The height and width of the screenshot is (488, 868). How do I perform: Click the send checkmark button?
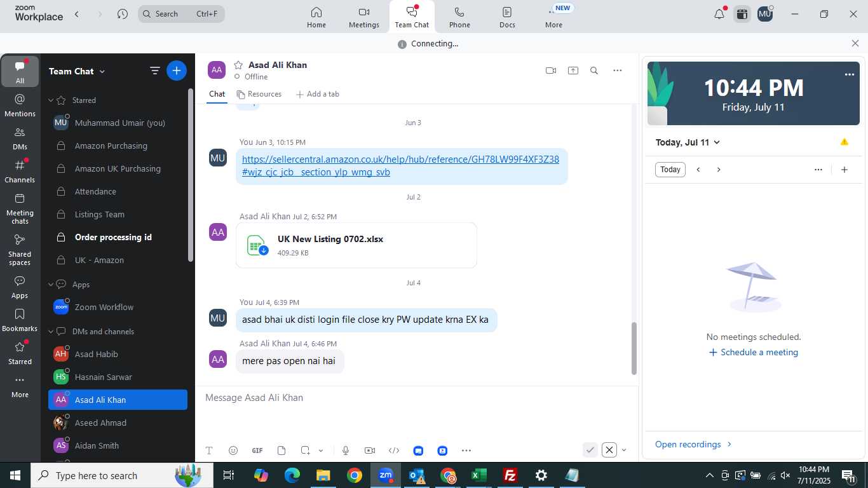coord(590,450)
